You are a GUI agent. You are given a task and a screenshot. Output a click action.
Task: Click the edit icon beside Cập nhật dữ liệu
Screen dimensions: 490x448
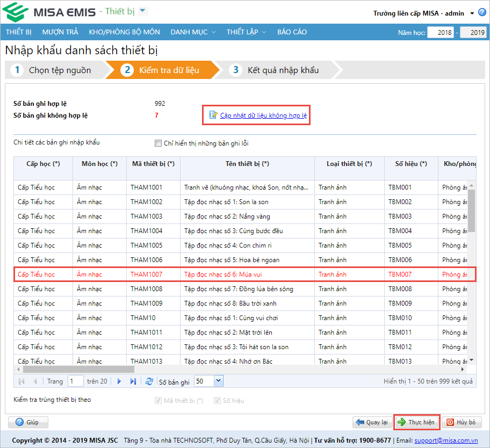coord(213,115)
